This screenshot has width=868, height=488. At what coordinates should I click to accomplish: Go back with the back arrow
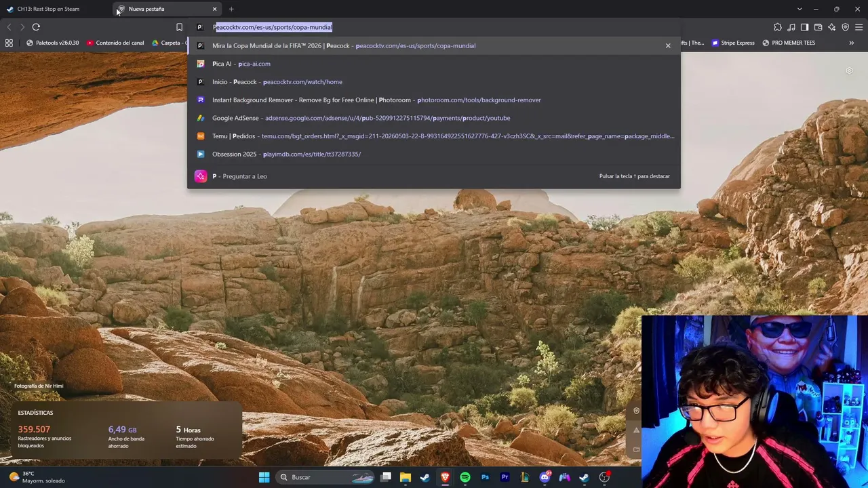pyautogui.click(x=9, y=27)
